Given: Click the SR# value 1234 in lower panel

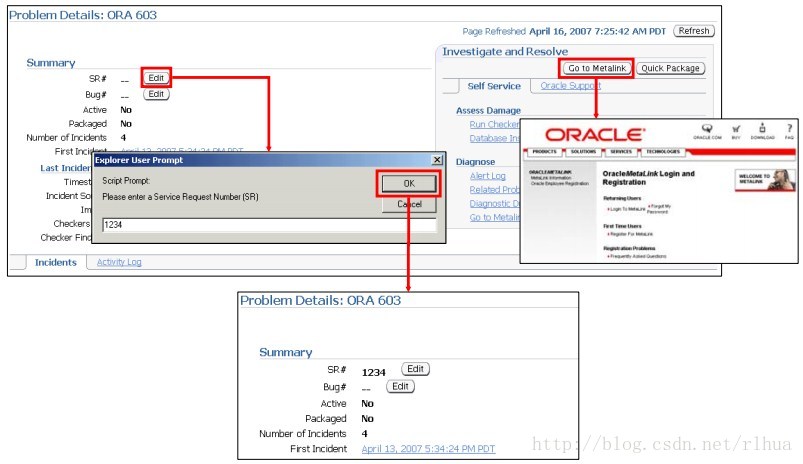Looking at the screenshot, I should pyautogui.click(x=373, y=372).
